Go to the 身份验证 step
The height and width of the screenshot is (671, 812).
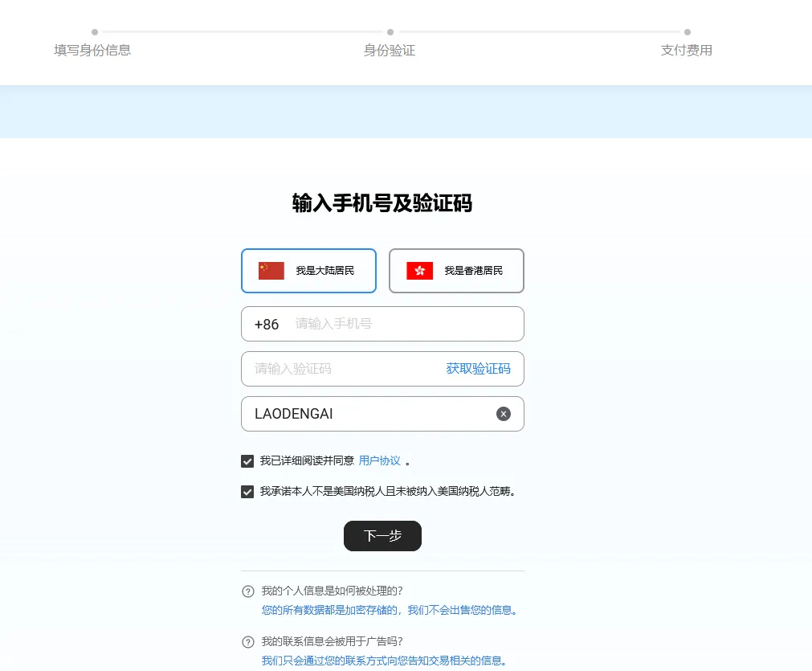pyautogui.click(x=390, y=50)
